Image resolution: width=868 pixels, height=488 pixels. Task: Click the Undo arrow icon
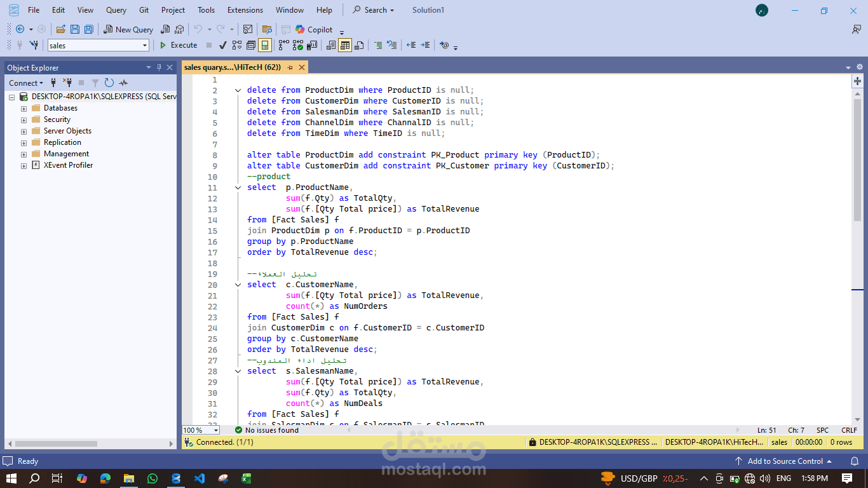[198, 29]
